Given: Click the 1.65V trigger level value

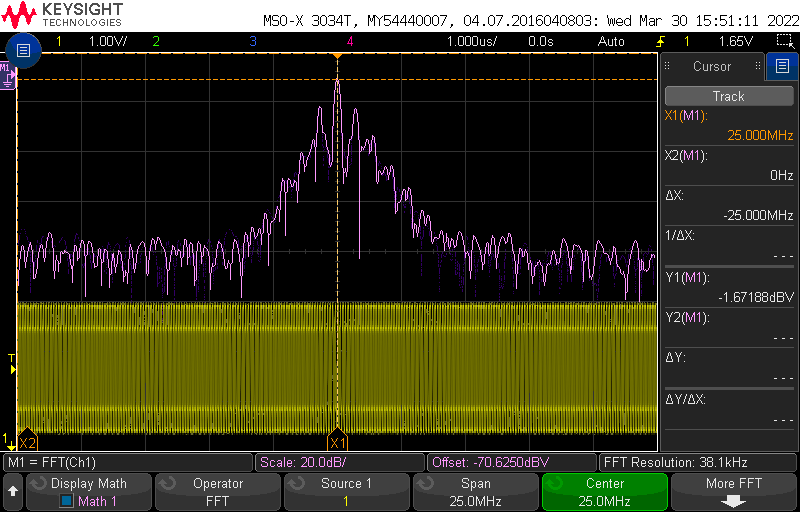Looking at the screenshot, I should 735,41.
